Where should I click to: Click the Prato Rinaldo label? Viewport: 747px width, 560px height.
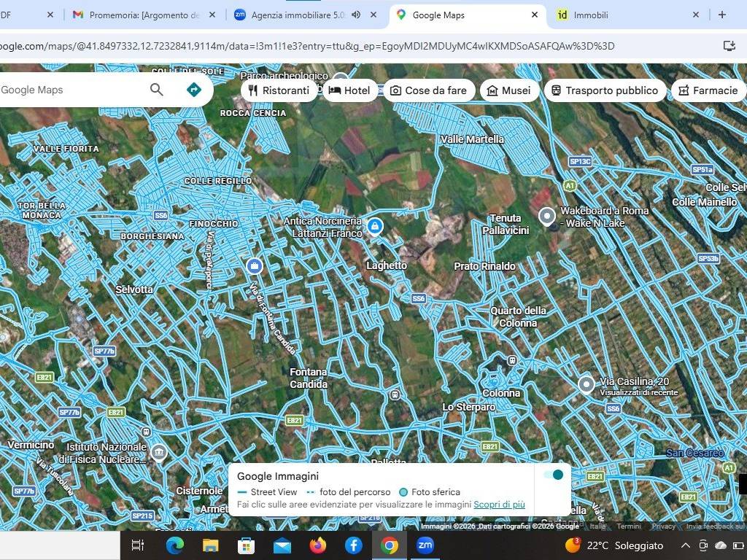point(484,266)
